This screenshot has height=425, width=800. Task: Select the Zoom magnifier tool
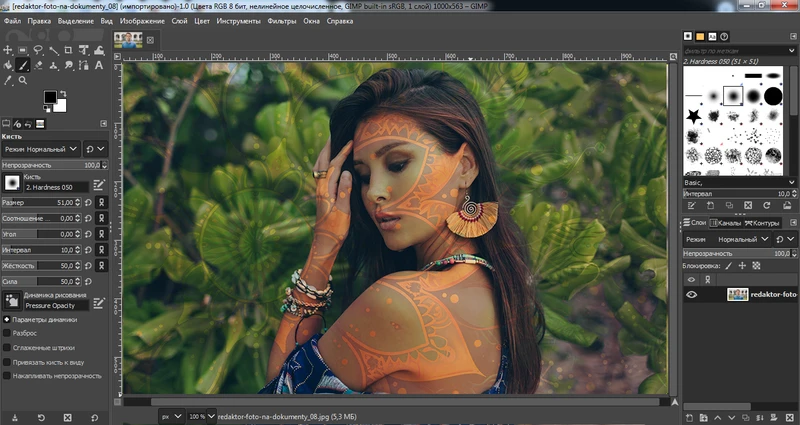coord(22,80)
